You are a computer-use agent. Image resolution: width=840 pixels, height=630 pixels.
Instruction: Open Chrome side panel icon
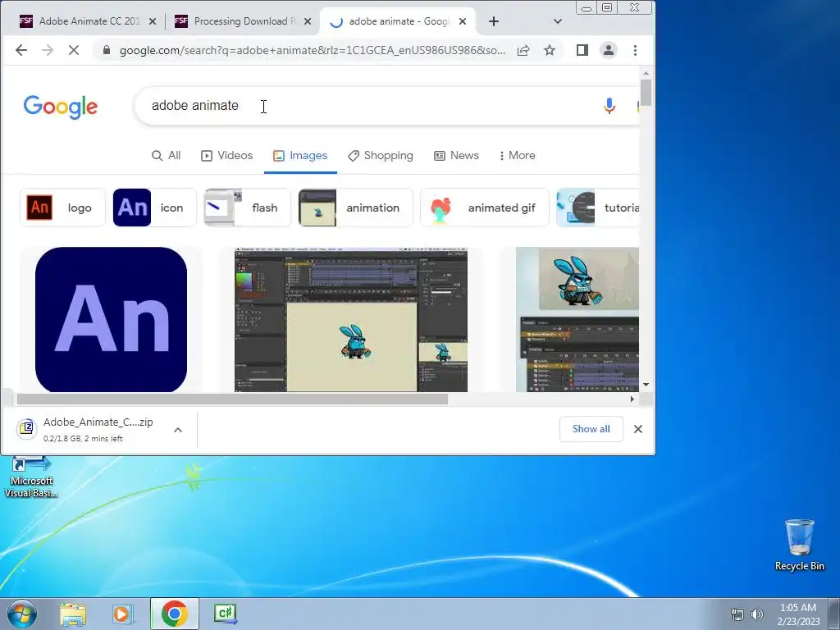582,50
